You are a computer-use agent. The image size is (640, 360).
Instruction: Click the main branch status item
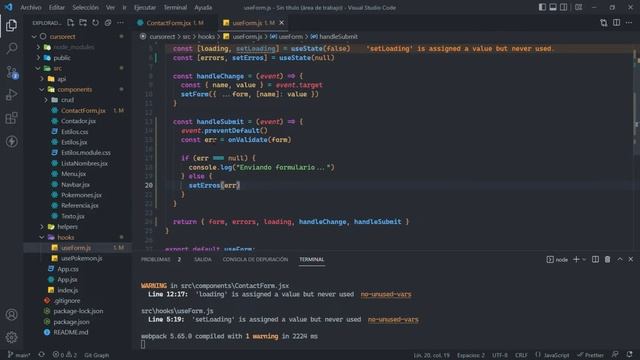[x=19, y=355]
